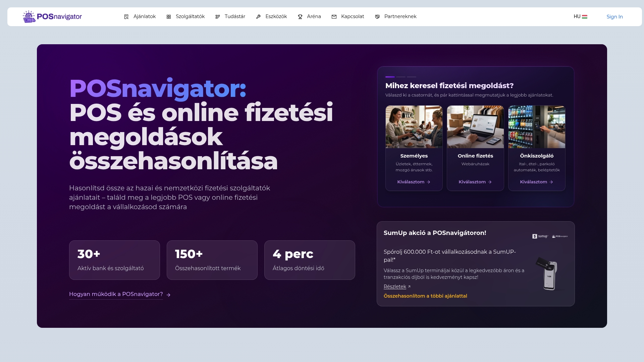Click the Tudástár icon
Image resolution: width=644 pixels, height=362 pixels.
(x=218, y=17)
